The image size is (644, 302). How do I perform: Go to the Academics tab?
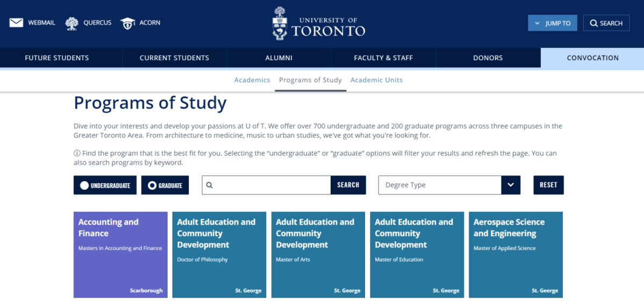(x=252, y=80)
